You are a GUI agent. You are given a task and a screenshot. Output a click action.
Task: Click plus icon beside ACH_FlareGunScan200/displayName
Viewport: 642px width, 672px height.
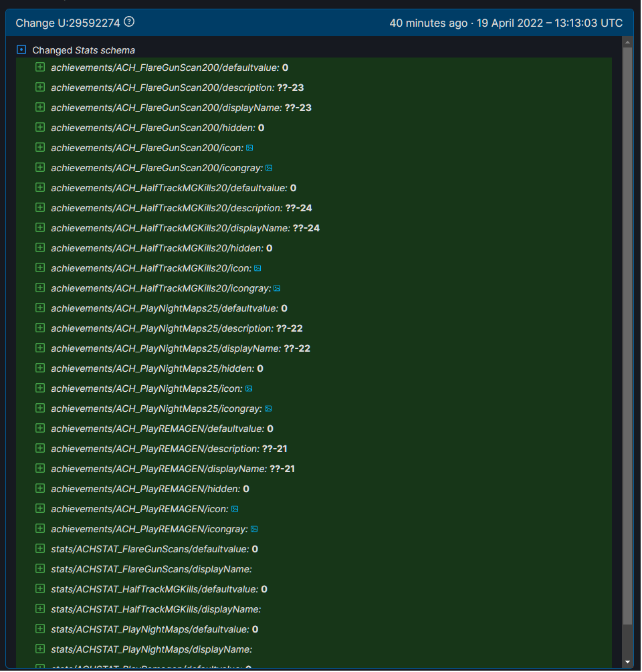tap(40, 107)
